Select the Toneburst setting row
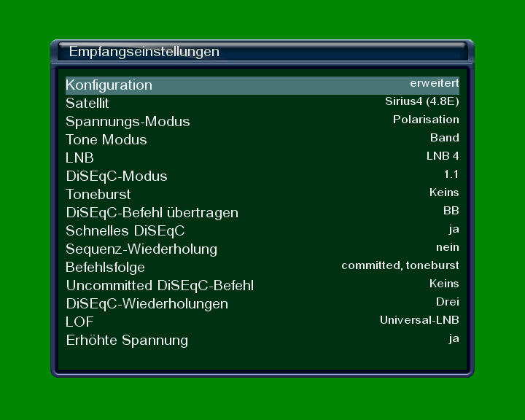525x420 pixels. (x=98, y=195)
